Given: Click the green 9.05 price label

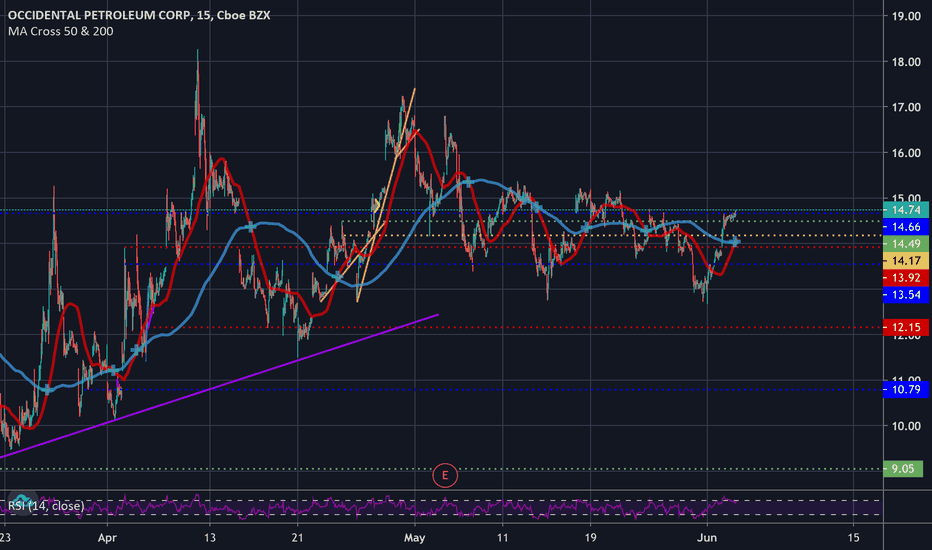Looking at the screenshot, I should 903,469.
